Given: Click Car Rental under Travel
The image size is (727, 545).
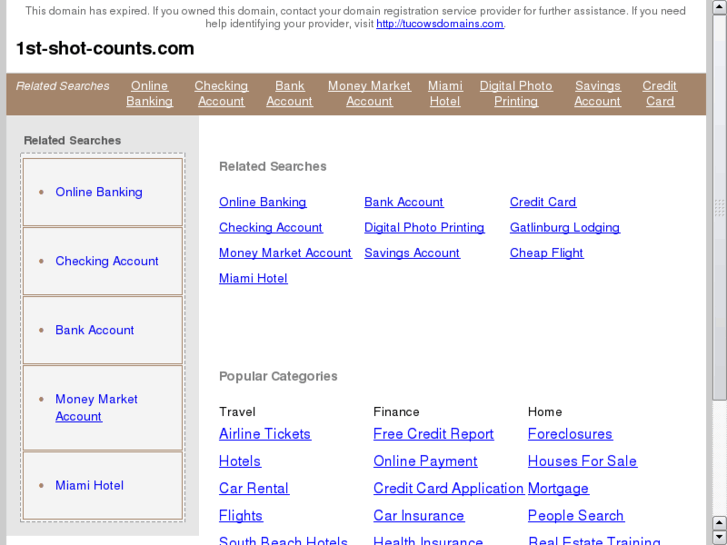Looking at the screenshot, I should pyautogui.click(x=254, y=488).
